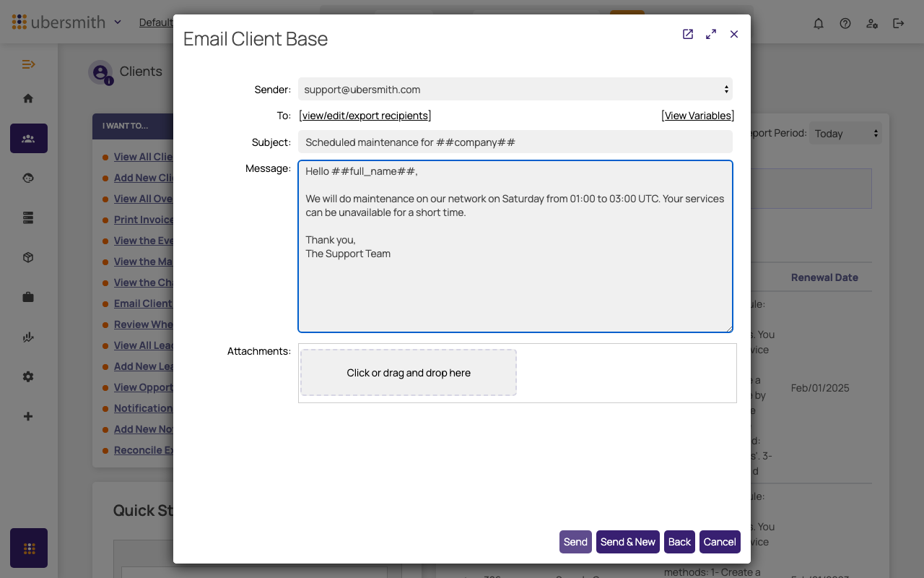Click the Feb/01/2025 renewal date cell

[x=820, y=388]
